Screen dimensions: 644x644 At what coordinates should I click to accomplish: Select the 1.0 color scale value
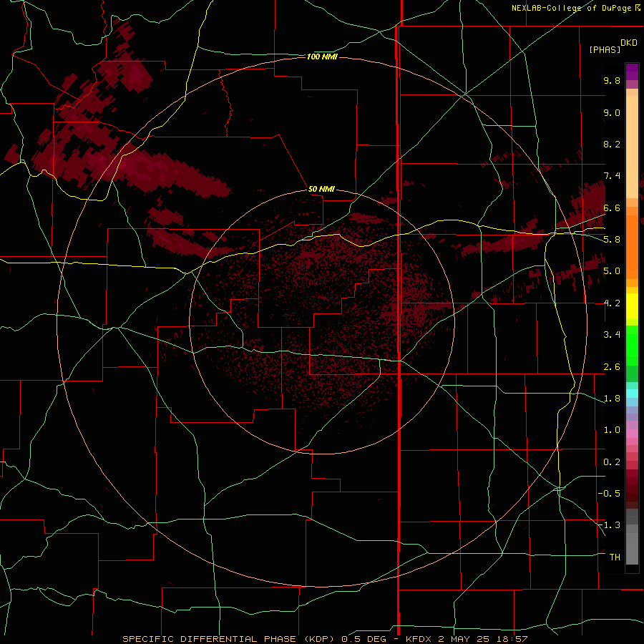(x=612, y=430)
